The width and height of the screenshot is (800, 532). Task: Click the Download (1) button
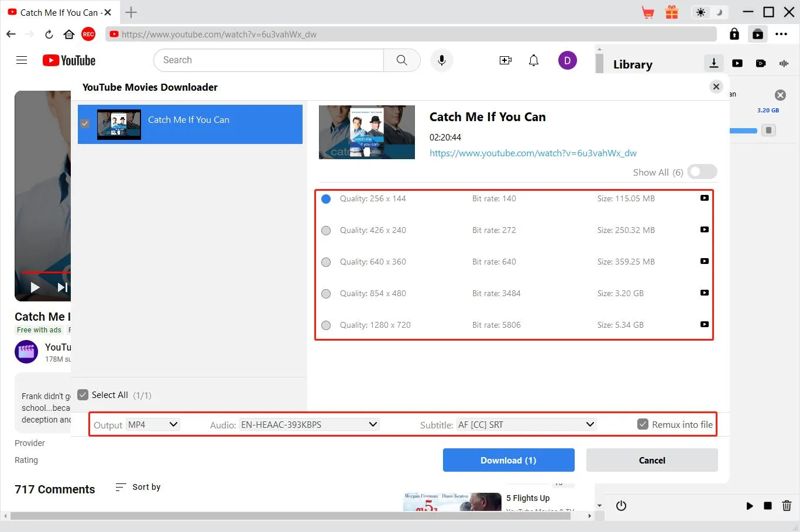click(x=508, y=461)
